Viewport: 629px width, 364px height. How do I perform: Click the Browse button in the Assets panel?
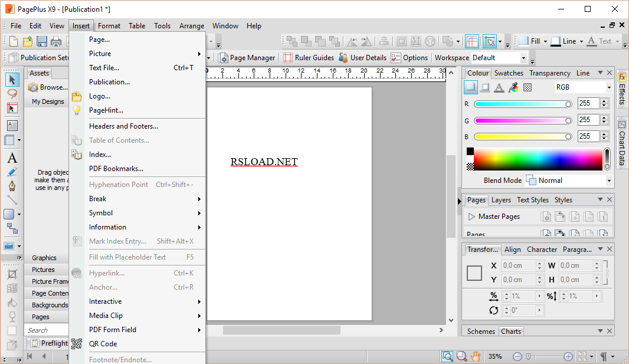48,87
